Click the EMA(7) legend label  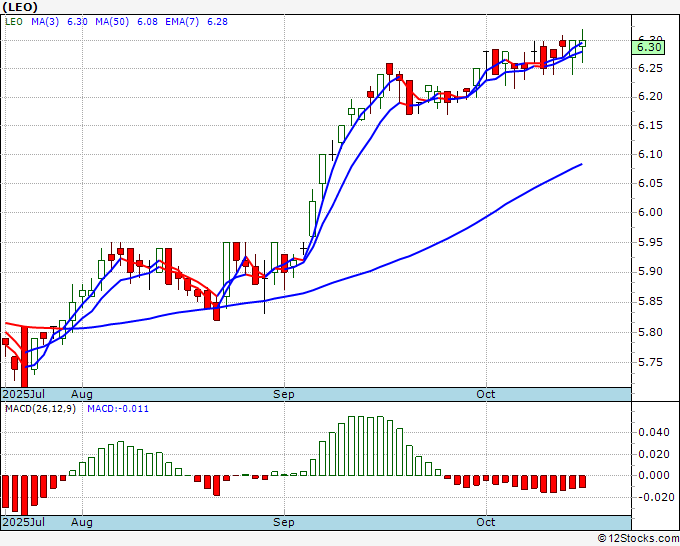click(182, 22)
